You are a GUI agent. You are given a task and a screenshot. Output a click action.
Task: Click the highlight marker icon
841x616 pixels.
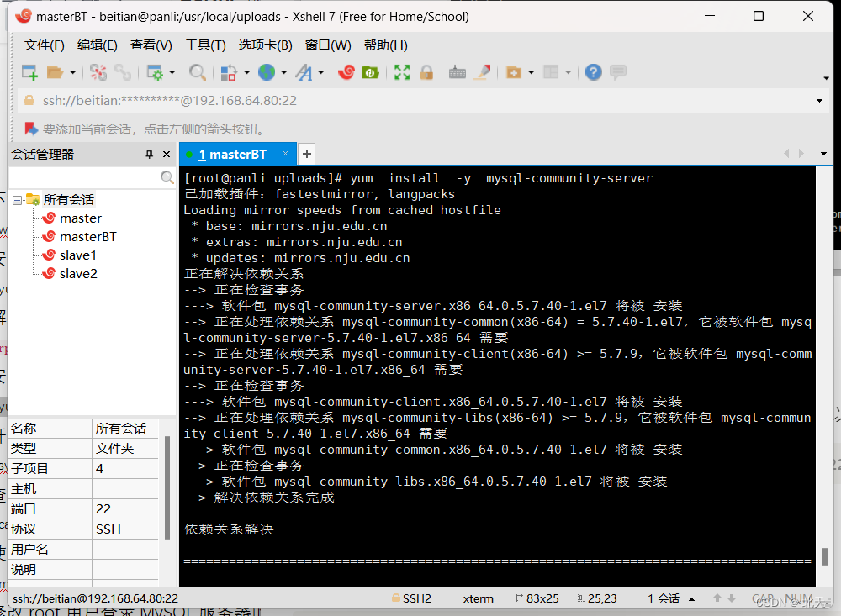pyautogui.click(x=482, y=71)
